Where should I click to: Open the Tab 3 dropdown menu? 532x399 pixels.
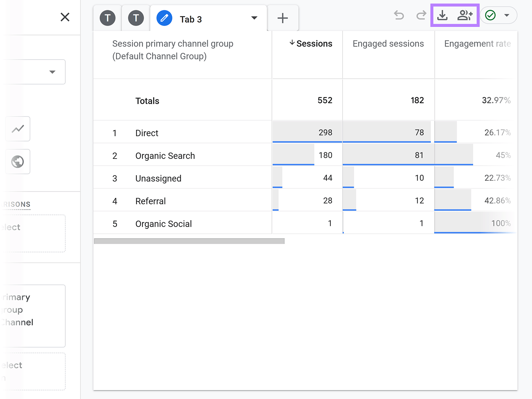pyautogui.click(x=254, y=19)
